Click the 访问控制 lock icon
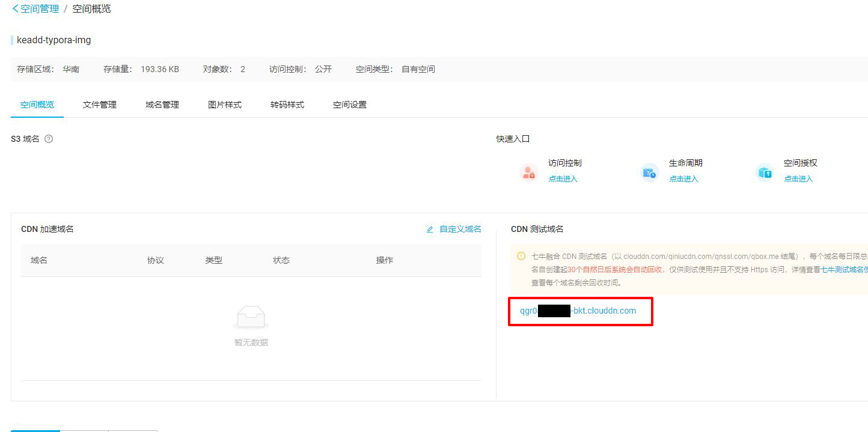This screenshot has width=868, height=432. 529,173
